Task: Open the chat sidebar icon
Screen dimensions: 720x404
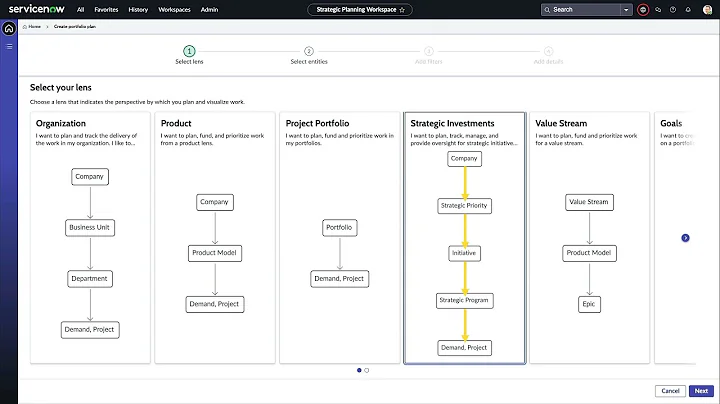Action: pyautogui.click(x=659, y=9)
